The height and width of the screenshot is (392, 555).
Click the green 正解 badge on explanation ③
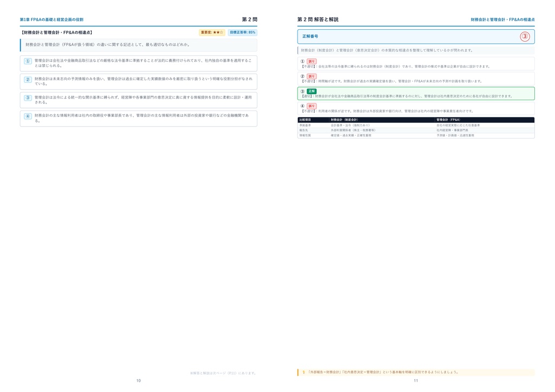pos(312,91)
